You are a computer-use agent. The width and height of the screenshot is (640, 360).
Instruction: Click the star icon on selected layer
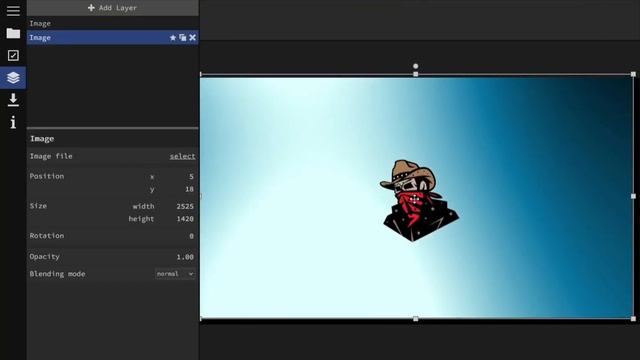pyautogui.click(x=173, y=38)
